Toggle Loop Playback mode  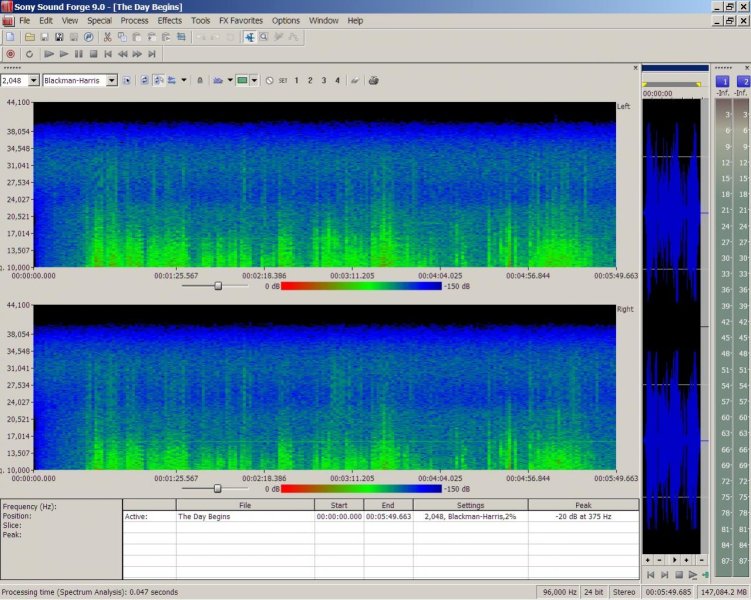pos(29,54)
